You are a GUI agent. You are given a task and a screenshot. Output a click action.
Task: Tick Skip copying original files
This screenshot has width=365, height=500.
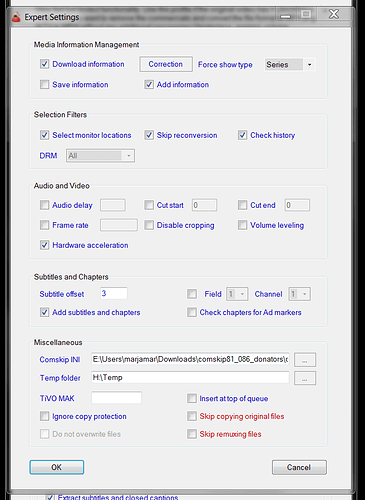coord(192,416)
